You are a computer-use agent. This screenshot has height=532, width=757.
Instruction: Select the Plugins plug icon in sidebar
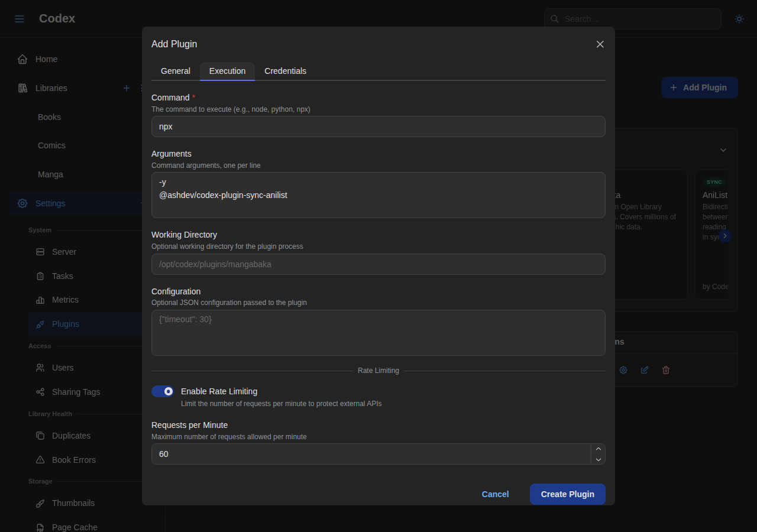pyautogui.click(x=40, y=324)
